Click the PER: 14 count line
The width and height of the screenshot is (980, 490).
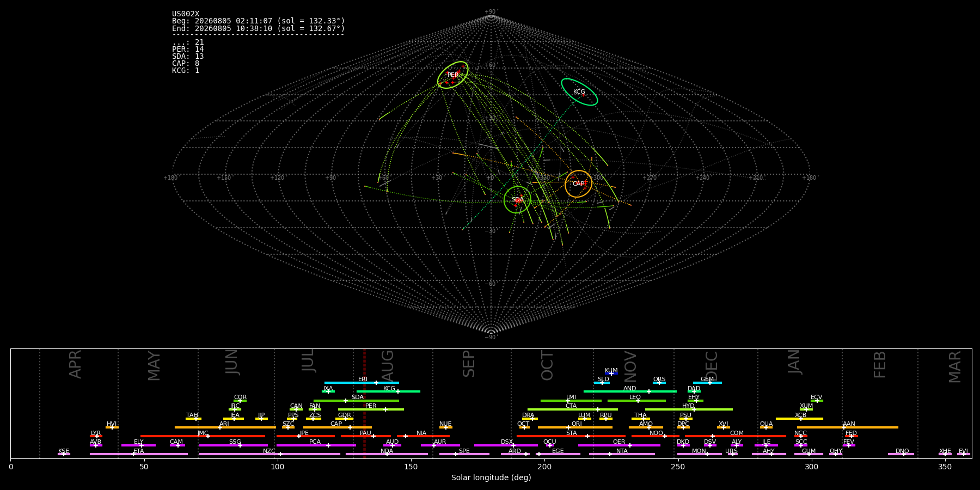point(188,50)
